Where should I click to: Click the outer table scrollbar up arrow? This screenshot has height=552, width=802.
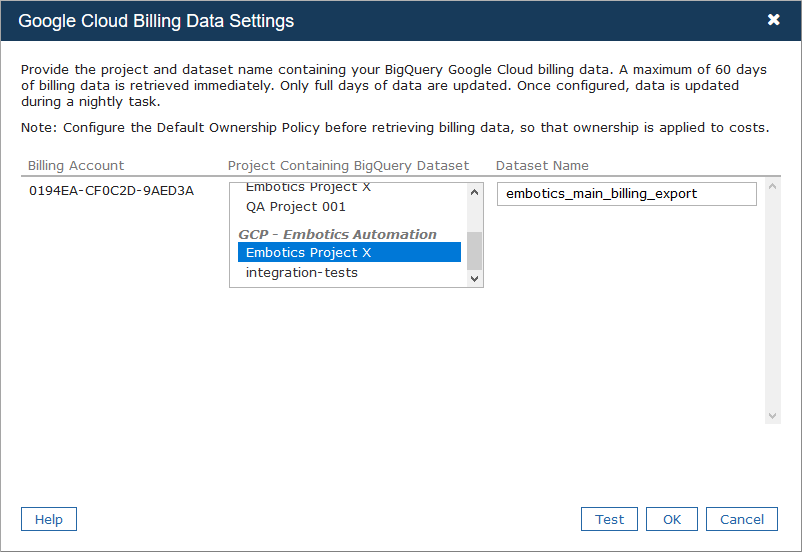(772, 186)
